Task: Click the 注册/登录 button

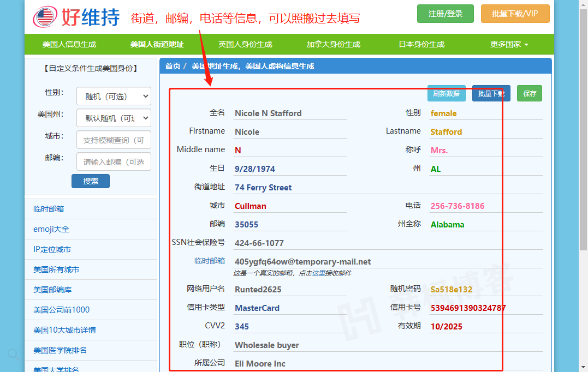Action: [x=445, y=14]
